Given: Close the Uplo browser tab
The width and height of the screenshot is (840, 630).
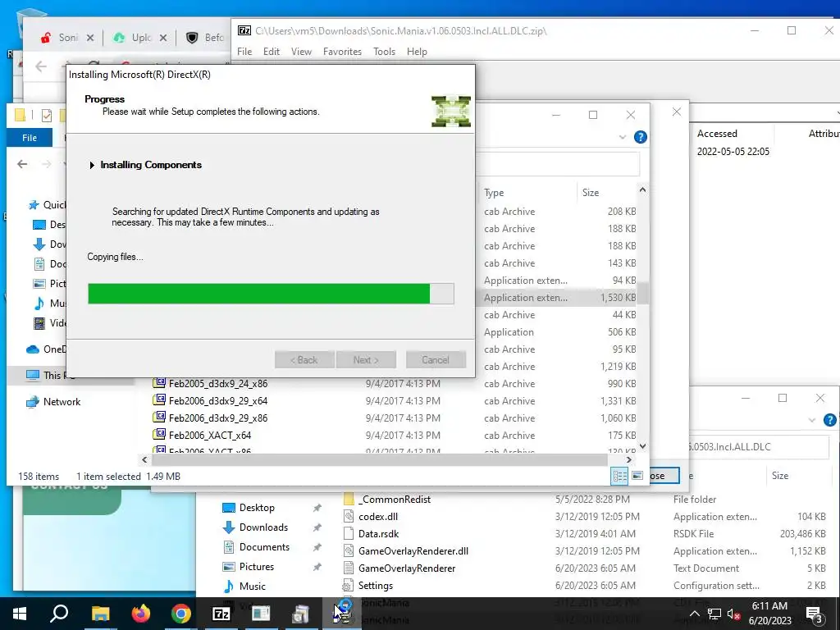Looking at the screenshot, I should pyautogui.click(x=163, y=38).
